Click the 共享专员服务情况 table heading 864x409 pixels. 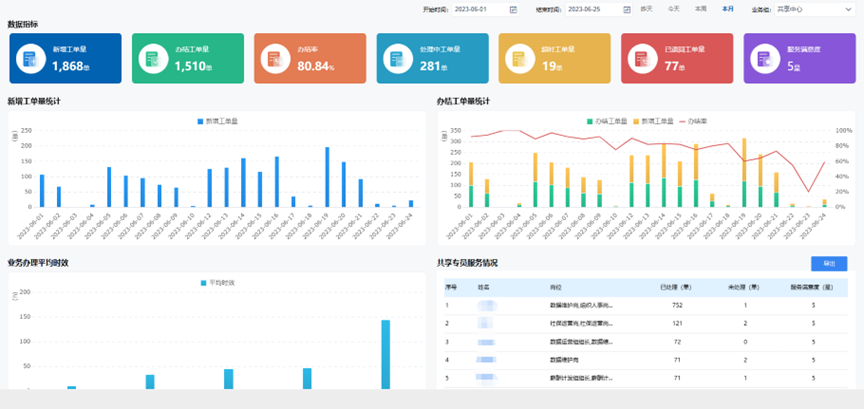(467, 263)
